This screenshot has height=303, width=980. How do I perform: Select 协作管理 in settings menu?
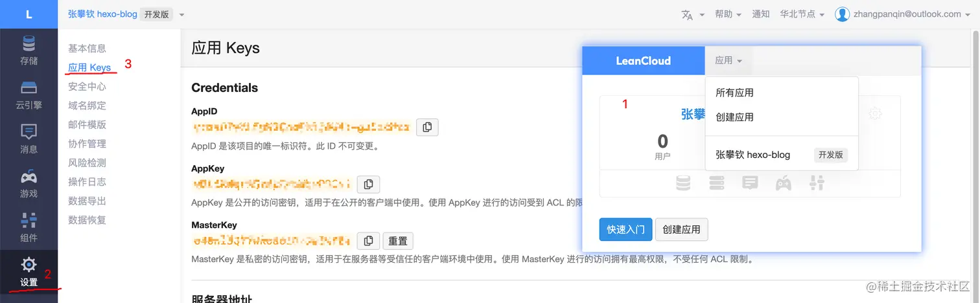pos(87,144)
